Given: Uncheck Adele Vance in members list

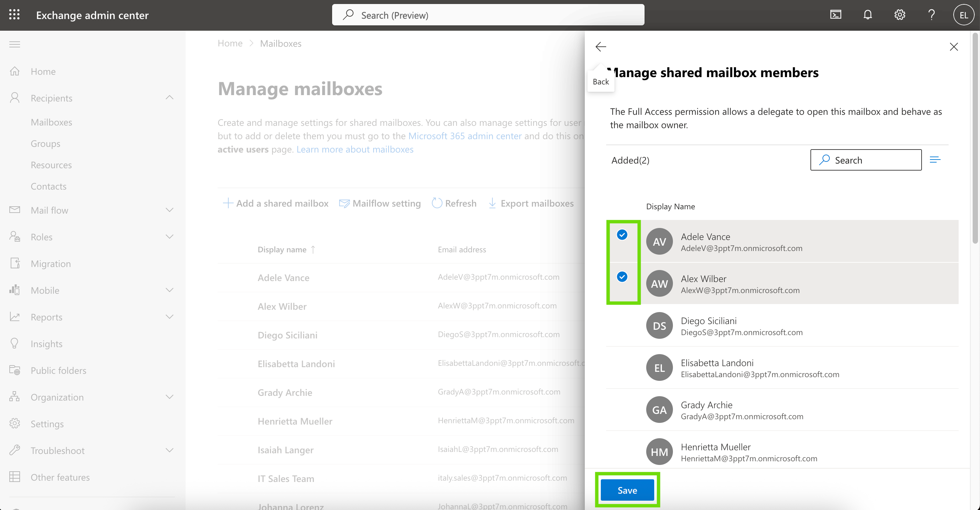Looking at the screenshot, I should pos(622,235).
